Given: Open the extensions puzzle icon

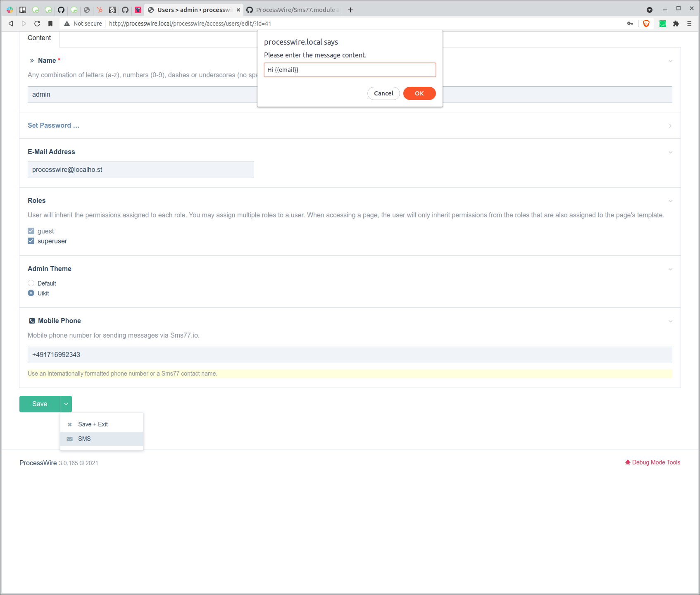Looking at the screenshot, I should coord(676,24).
